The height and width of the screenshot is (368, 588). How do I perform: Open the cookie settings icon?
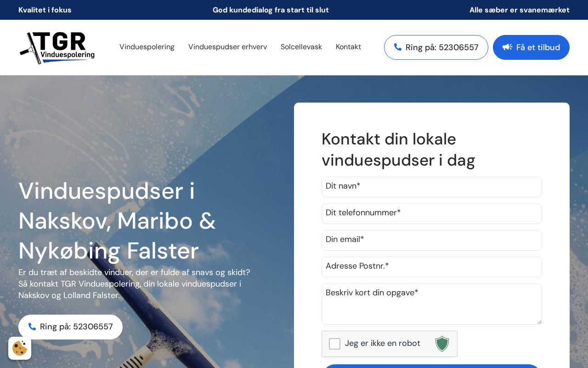click(x=20, y=348)
